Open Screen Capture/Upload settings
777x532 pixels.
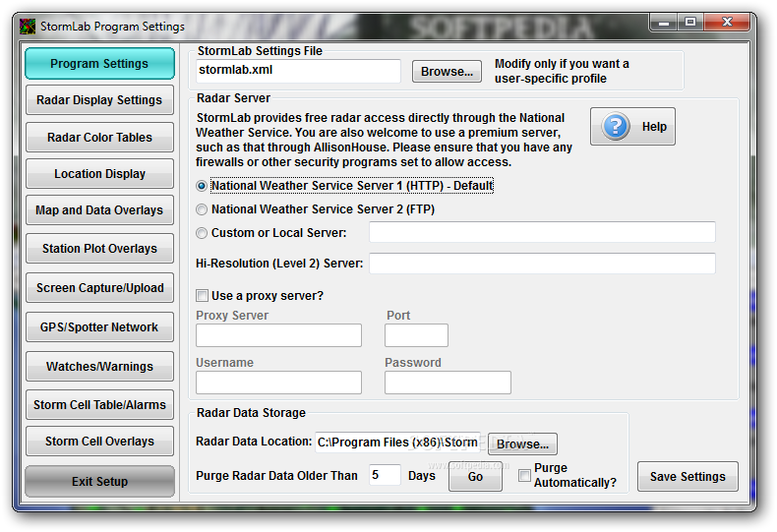click(x=99, y=288)
